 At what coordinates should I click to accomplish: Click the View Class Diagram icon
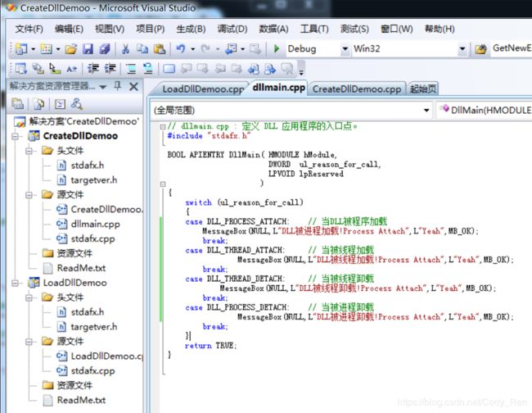77,104
